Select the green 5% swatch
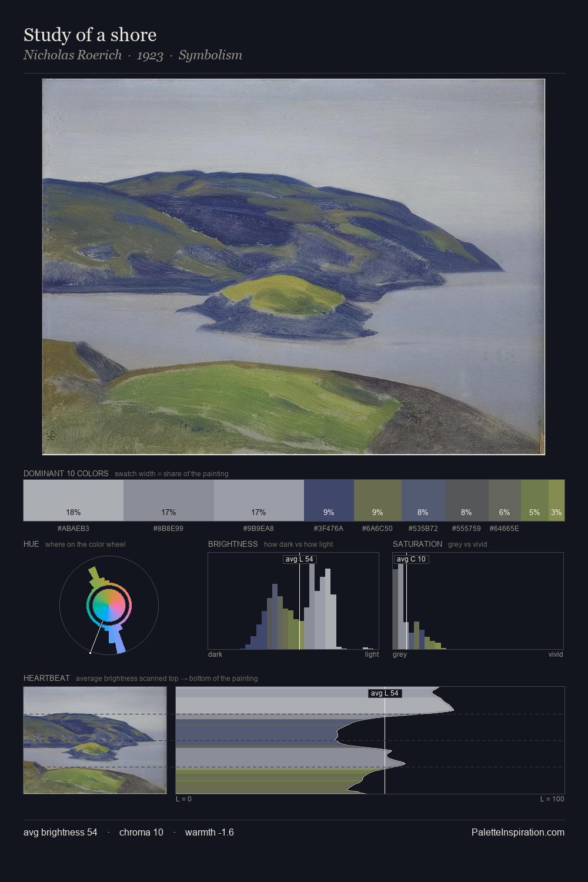 pyautogui.click(x=534, y=500)
